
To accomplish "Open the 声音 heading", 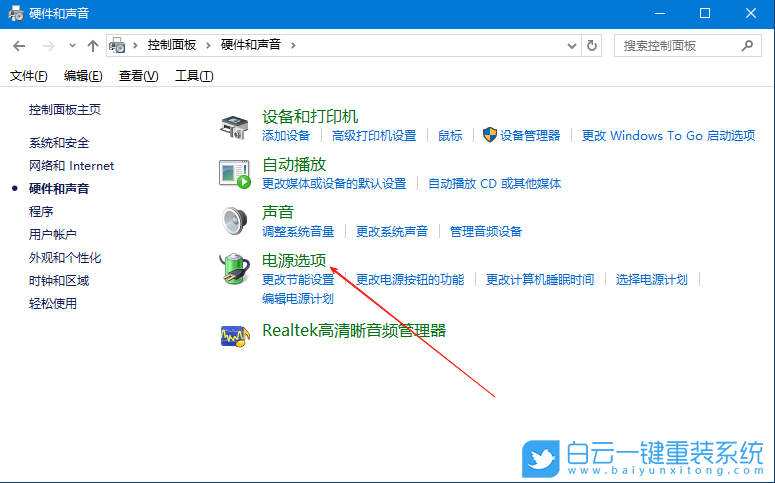I will [278, 213].
